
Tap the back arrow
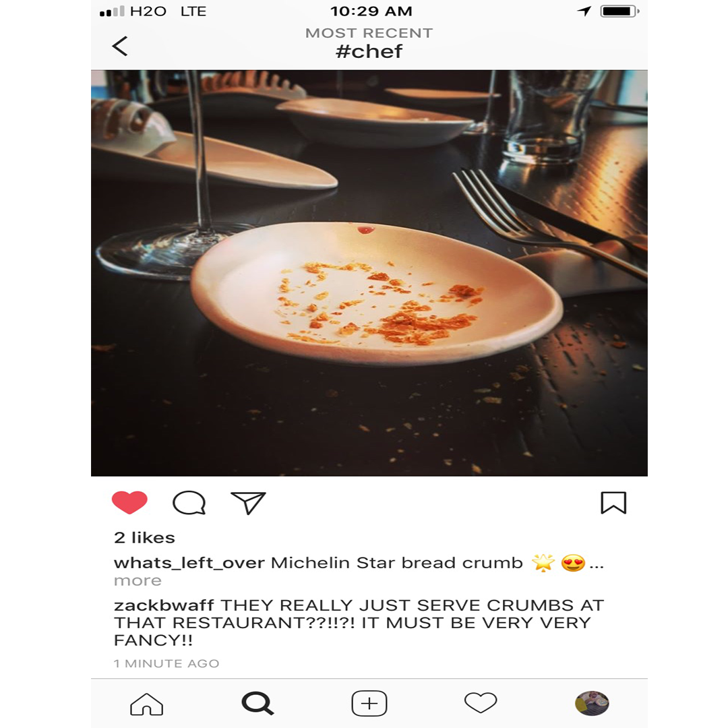120,46
